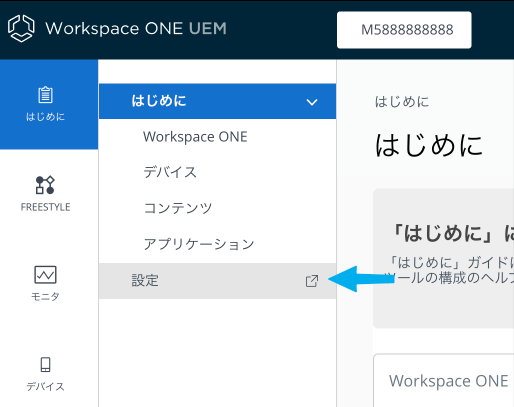
Task: Select Workspace ONE in the submenu
Action: 195,137
